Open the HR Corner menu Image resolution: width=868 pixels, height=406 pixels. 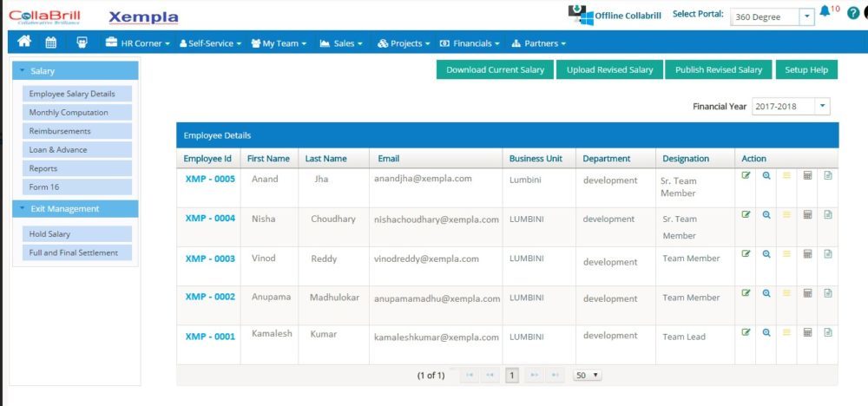pos(136,43)
